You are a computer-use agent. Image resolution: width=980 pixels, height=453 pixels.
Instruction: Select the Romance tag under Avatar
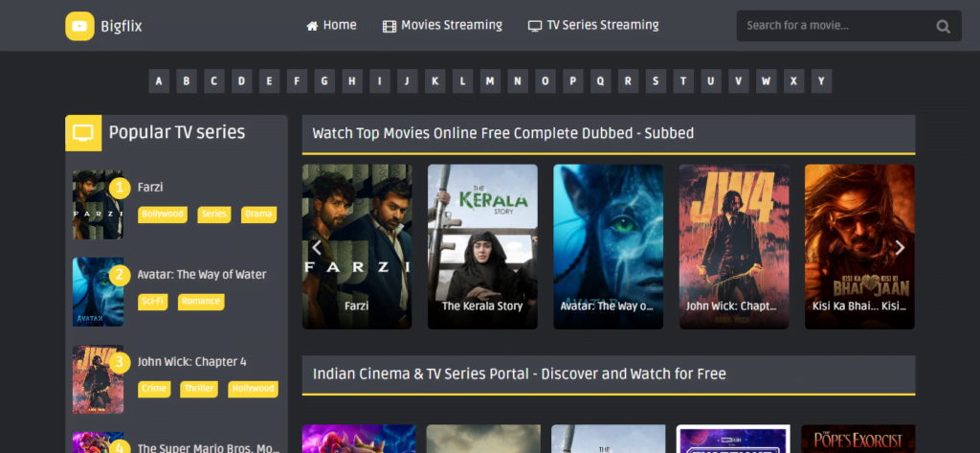click(x=201, y=303)
